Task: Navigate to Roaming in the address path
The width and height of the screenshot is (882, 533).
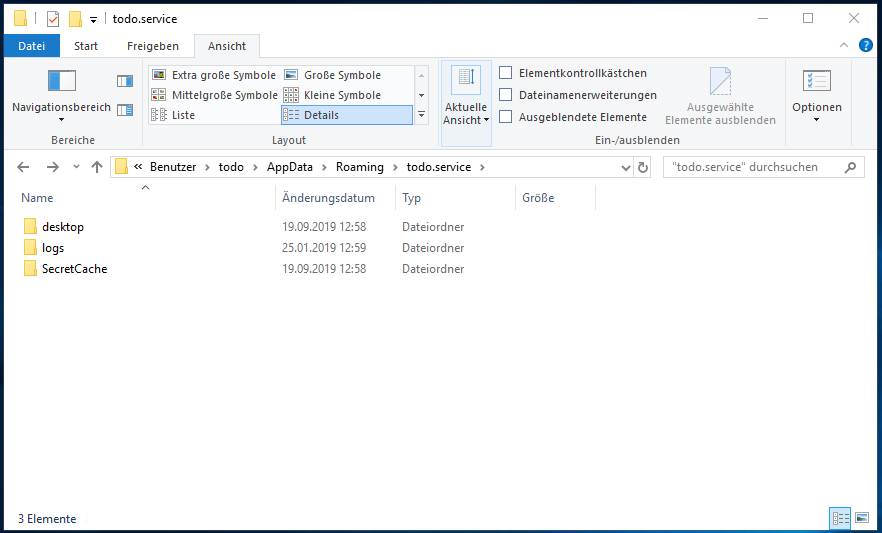Action: point(360,167)
